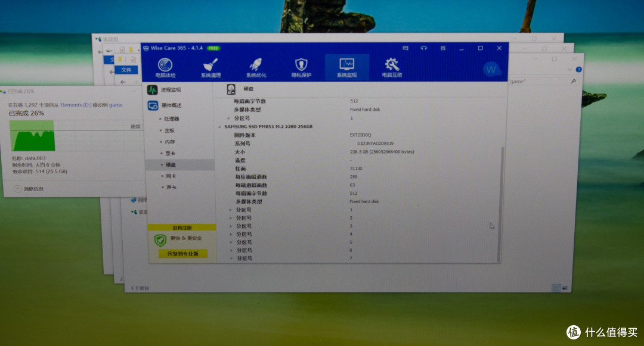Image resolution: width=644 pixels, height=346 pixels.
Task: Select 处理器 in hardware list
Action: coord(172,119)
